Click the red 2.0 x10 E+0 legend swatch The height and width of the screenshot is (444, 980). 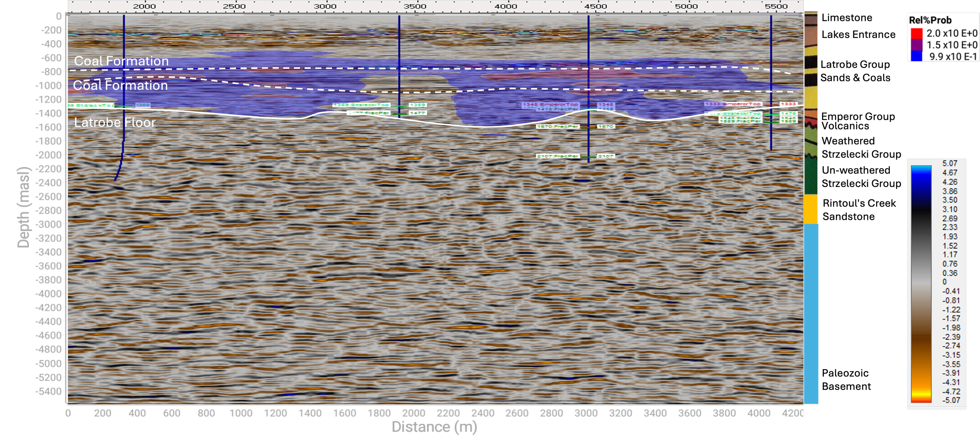click(x=916, y=33)
